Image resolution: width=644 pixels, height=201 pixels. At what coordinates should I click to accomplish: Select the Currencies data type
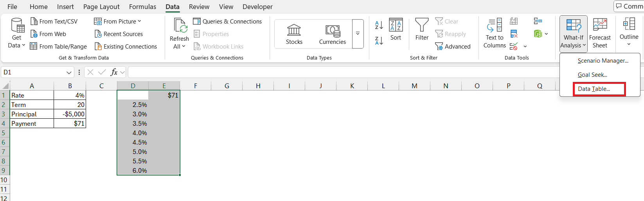click(333, 34)
